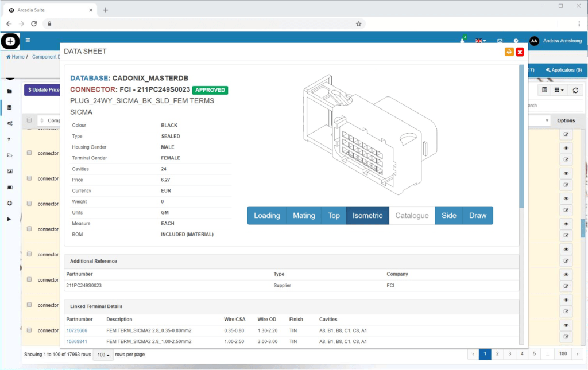Click the database icon in the left sidebar
This screenshot has height=370, width=588.
(9, 107)
